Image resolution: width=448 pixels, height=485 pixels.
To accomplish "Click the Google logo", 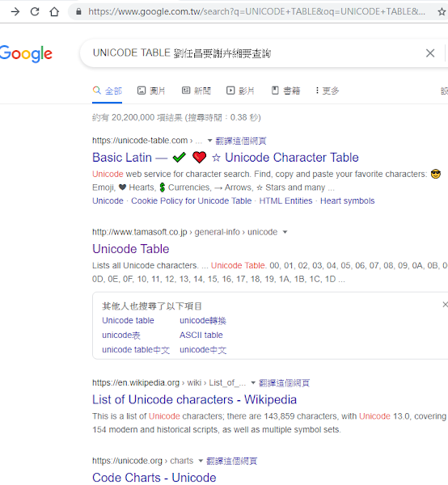I will coord(26,54).
